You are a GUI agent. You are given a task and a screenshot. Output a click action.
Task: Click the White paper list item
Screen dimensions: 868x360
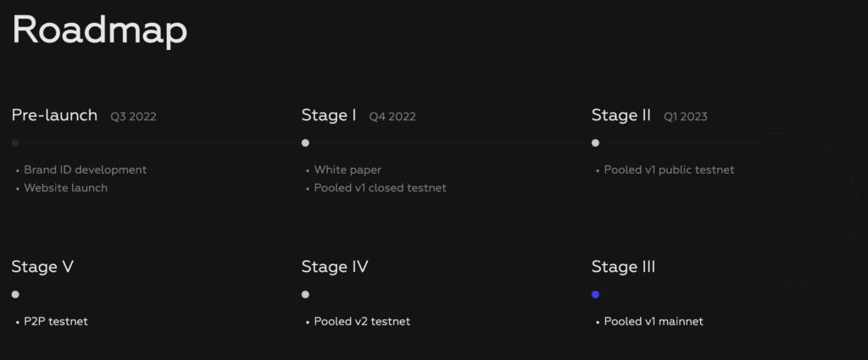pos(348,169)
